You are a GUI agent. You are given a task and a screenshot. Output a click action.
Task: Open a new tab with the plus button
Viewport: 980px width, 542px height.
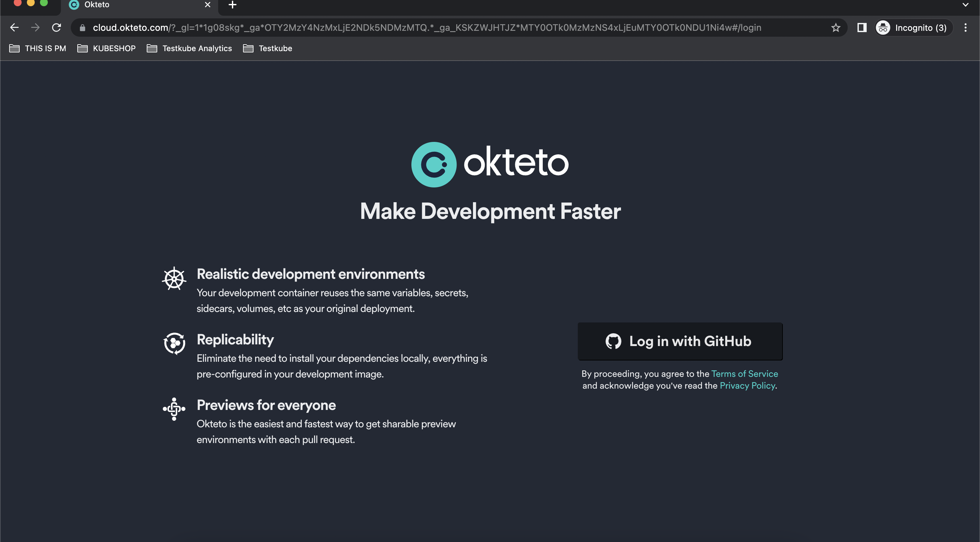point(233,5)
